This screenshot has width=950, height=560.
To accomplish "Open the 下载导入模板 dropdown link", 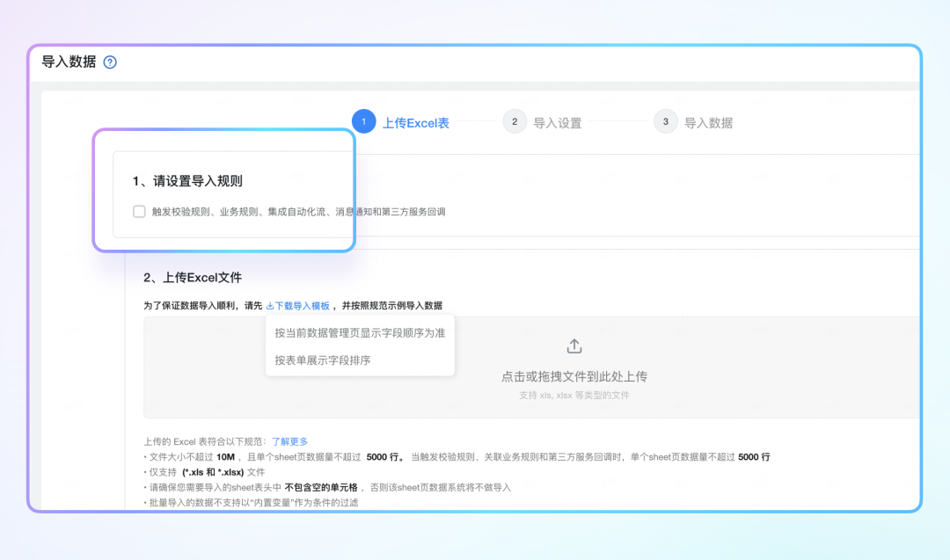I will 302,306.
